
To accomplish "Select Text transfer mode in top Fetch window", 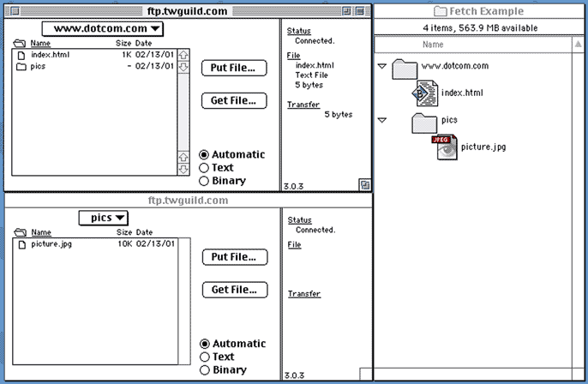I will click(x=204, y=168).
